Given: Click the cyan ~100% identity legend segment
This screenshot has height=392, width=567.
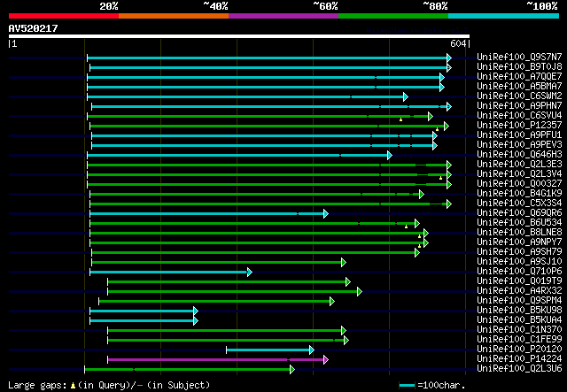Looking at the screenshot, I should tap(504, 16).
